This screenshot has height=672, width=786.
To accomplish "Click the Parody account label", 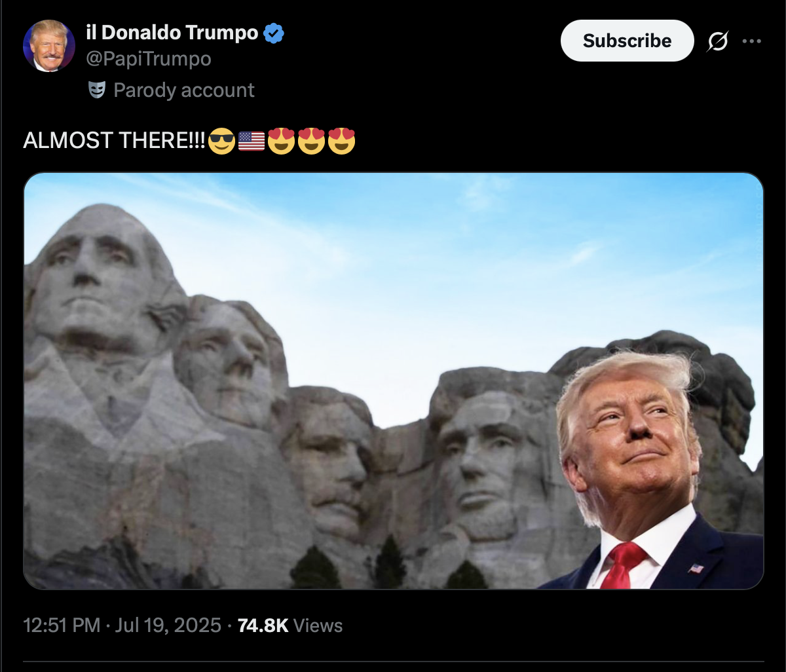I will tap(184, 90).
